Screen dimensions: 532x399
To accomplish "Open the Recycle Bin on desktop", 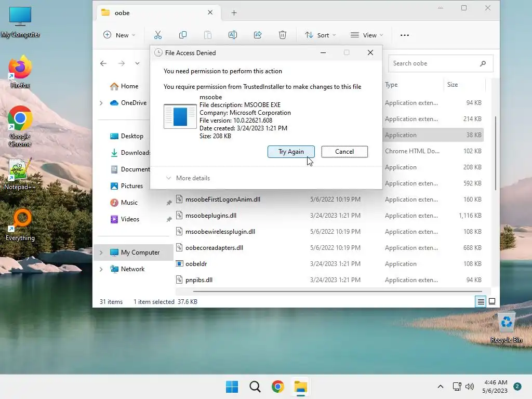I will point(506,327).
